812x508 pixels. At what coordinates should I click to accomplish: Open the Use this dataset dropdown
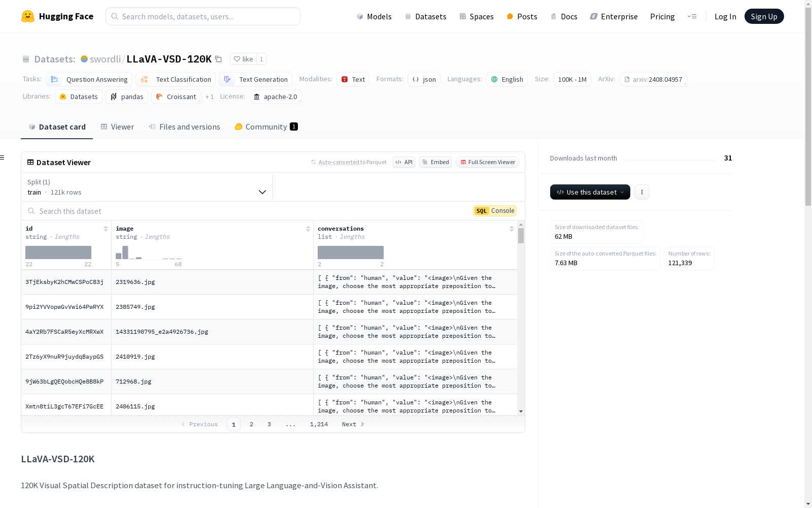[x=590, y=192]
